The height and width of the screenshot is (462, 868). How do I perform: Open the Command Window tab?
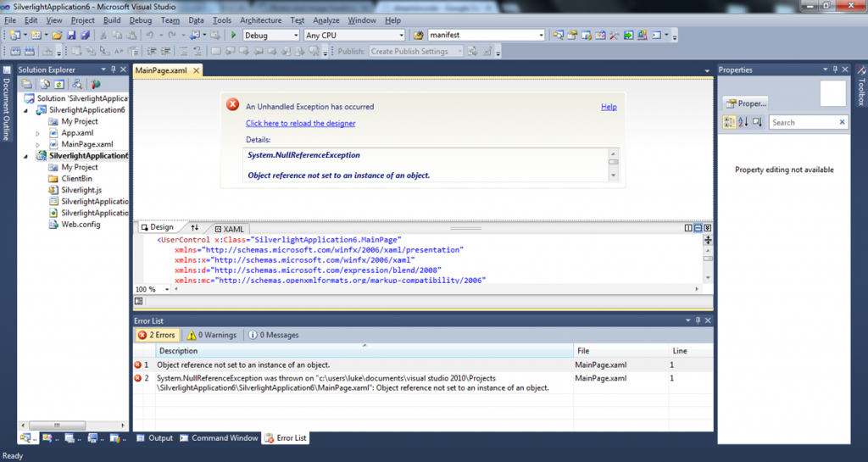220,437
